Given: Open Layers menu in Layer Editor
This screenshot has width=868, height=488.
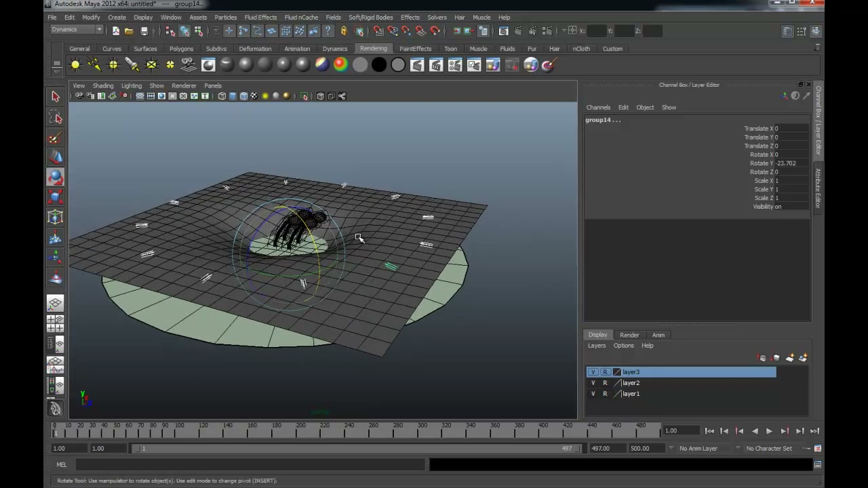Looking at the screenshot, I should (597, 346).
